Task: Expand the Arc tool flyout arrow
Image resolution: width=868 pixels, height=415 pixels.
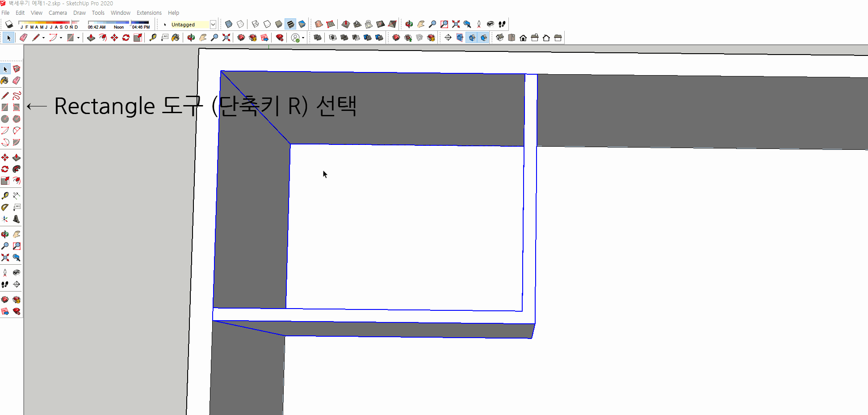Action: tap(61, 38)
